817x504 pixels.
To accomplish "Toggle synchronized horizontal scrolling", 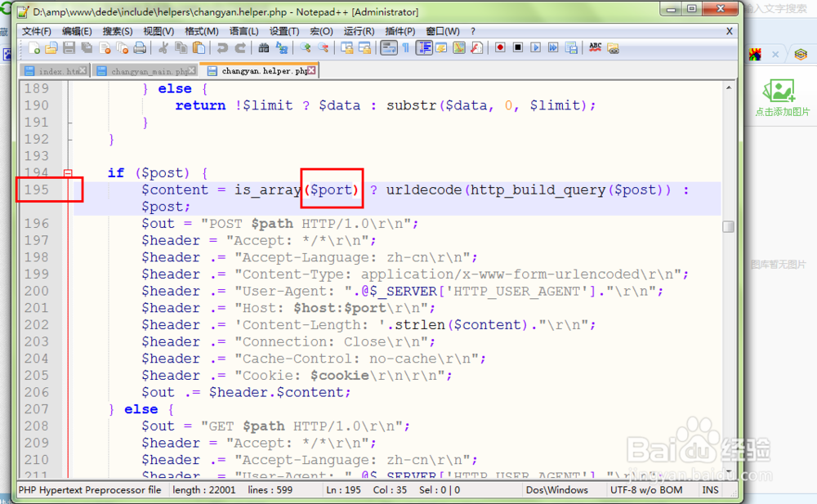I will point(364,48).
